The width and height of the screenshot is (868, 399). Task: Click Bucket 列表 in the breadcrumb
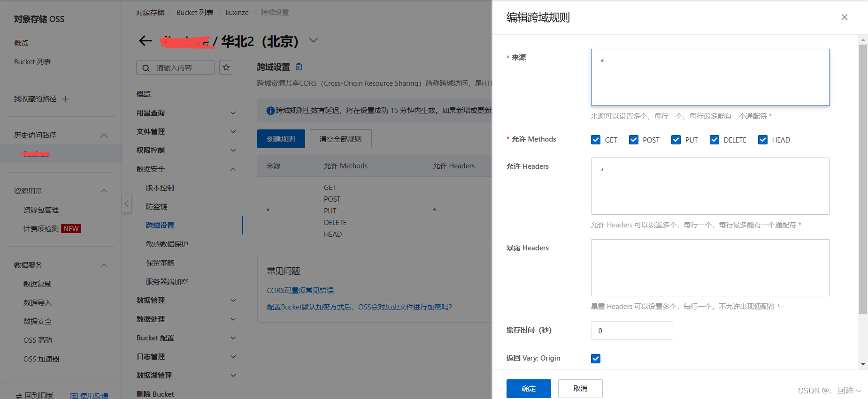pos(195,13)
